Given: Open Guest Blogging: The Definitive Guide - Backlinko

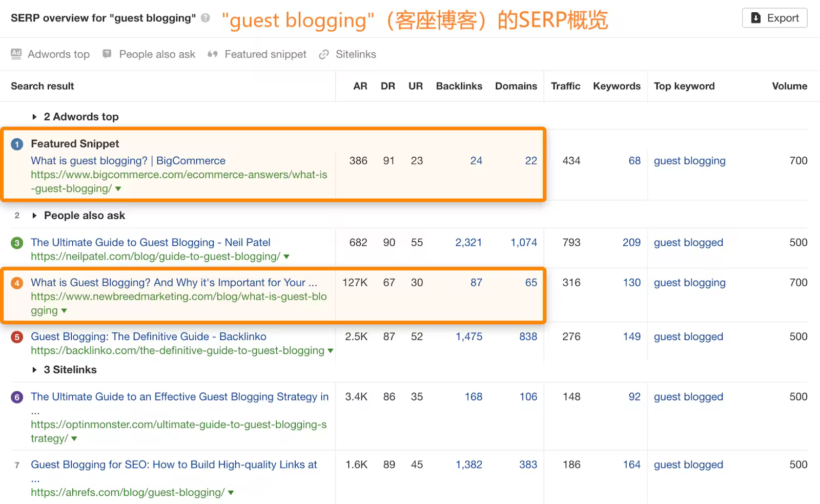Looking at the screenshot, I should pyautogui.click(x=149, y=337).
